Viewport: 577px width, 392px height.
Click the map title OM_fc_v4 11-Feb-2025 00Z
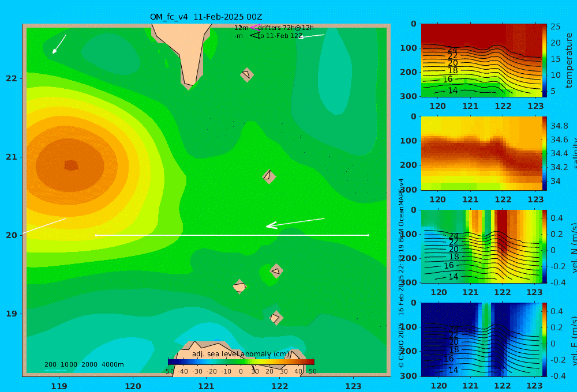206,17
